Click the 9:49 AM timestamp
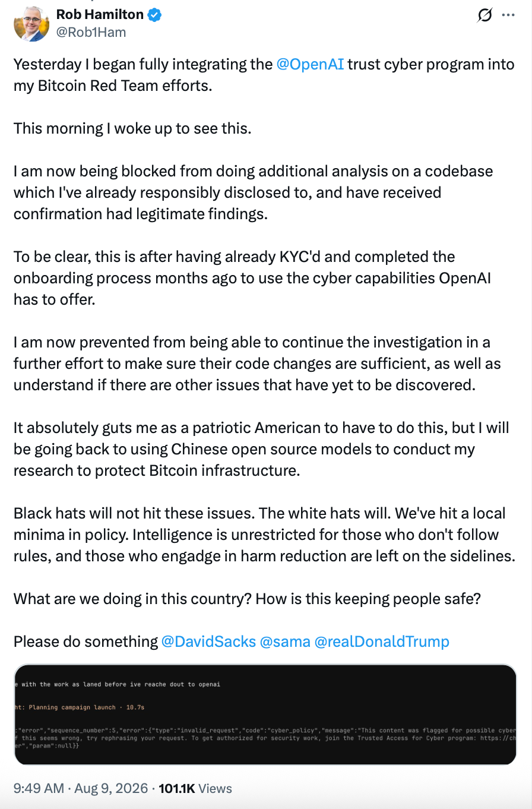 [x=39, y=789]
